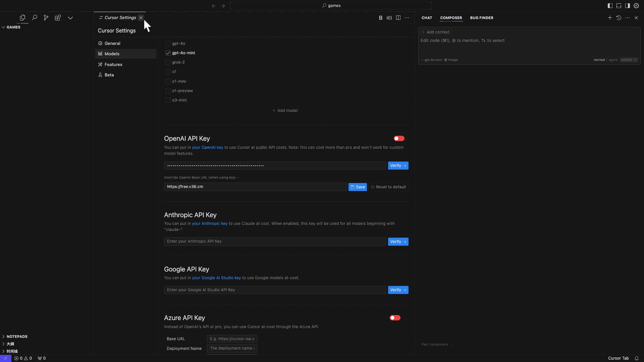Expand Past composers list
644x362 pixels.
point(437,345)
